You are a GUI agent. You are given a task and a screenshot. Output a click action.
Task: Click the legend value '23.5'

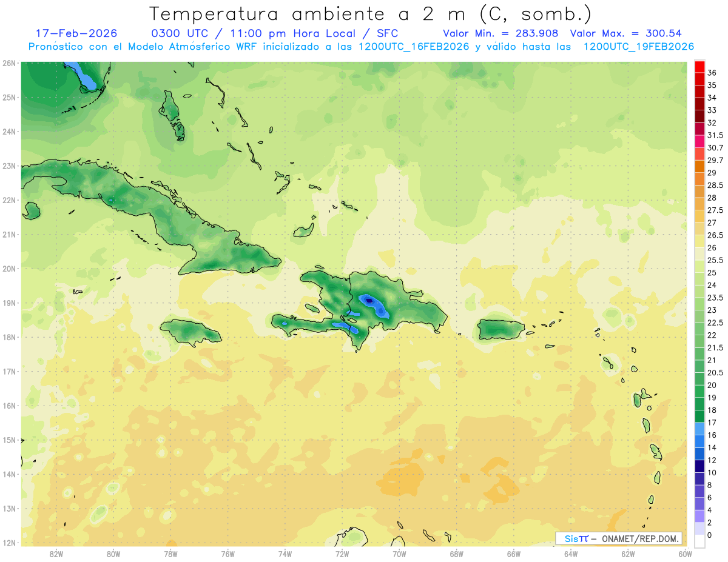coord(715,298)
